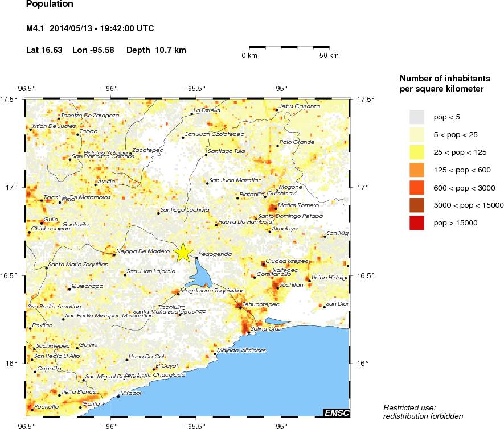Click the yellow '25 < pop < 125' swatch
504x429 pixels.
[417, 152]
